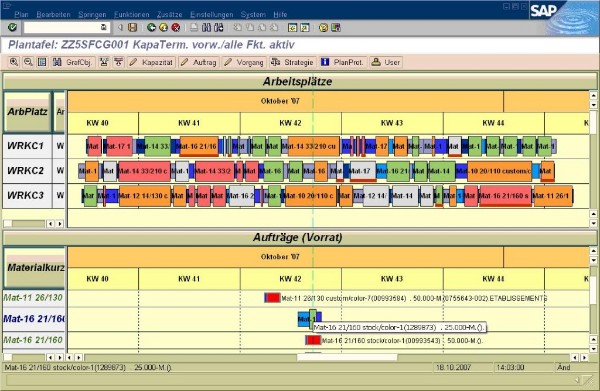This screenshot has width=600, height=391.
Task: Open the command field history dropdown
Action: (104, 28)
